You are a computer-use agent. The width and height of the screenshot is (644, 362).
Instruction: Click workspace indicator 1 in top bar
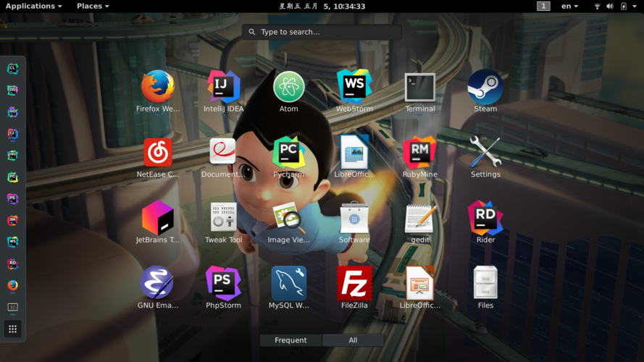543,7
